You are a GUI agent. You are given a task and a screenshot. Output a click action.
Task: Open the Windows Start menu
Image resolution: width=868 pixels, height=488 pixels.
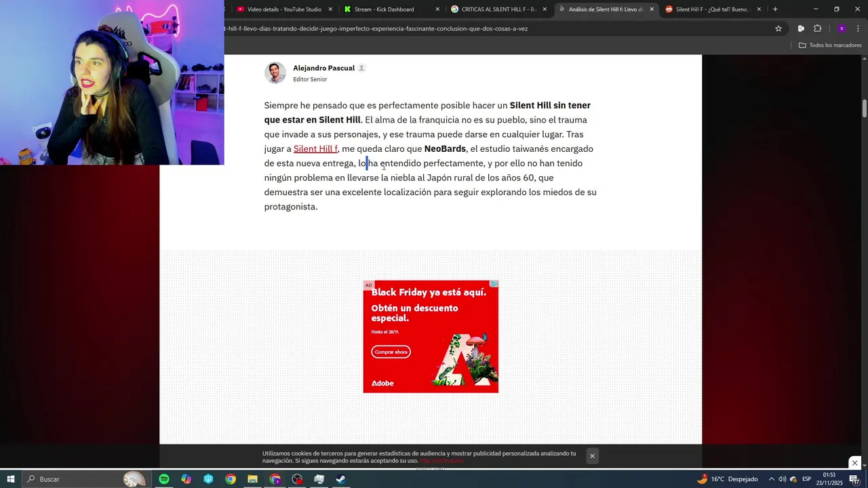(x=11, y=479)
